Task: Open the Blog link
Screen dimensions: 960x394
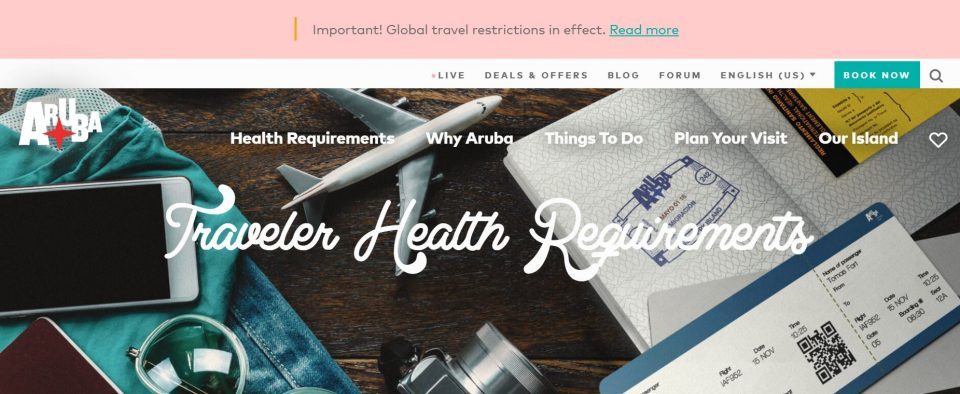Action: [x=623, y=75]
